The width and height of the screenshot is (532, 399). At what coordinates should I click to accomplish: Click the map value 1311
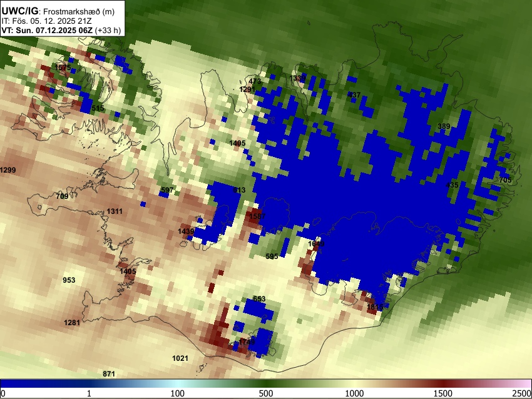pos(115,211)
